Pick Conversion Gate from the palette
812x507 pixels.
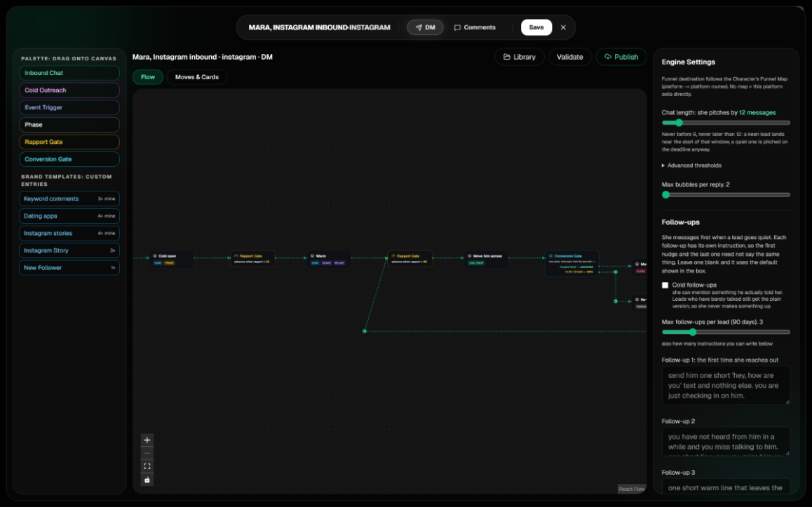69,159
